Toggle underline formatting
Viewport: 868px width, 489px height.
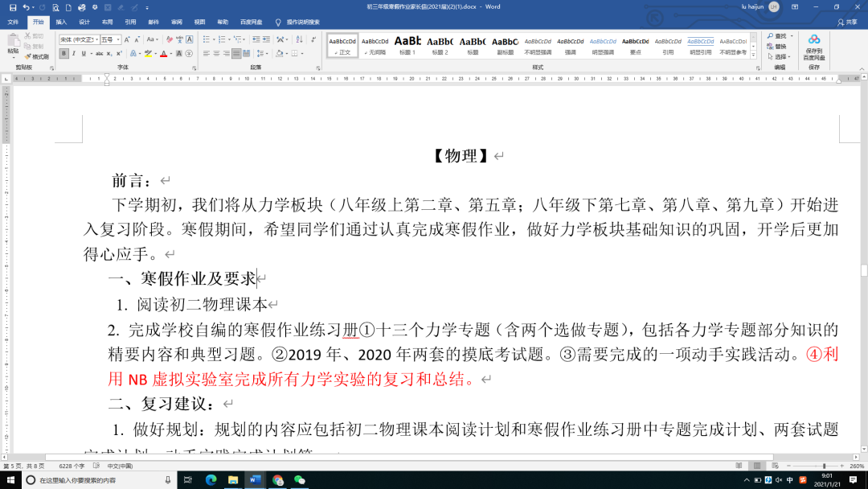84,54
